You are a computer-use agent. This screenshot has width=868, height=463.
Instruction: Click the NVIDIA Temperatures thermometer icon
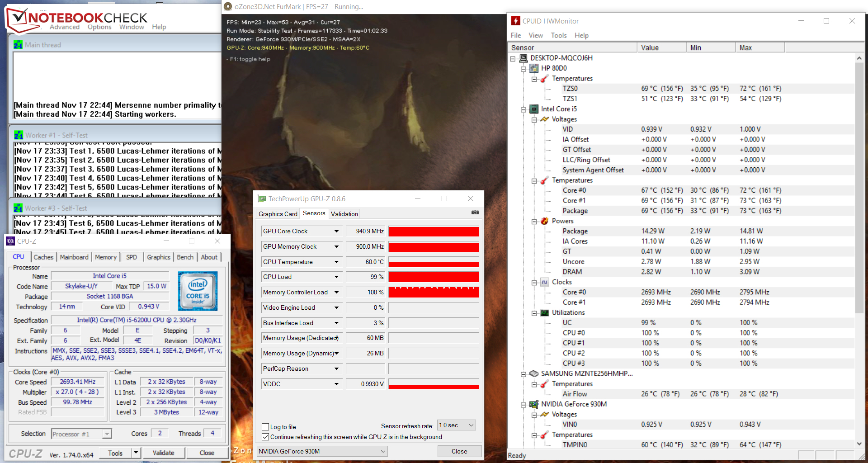[x=544, y=435]
